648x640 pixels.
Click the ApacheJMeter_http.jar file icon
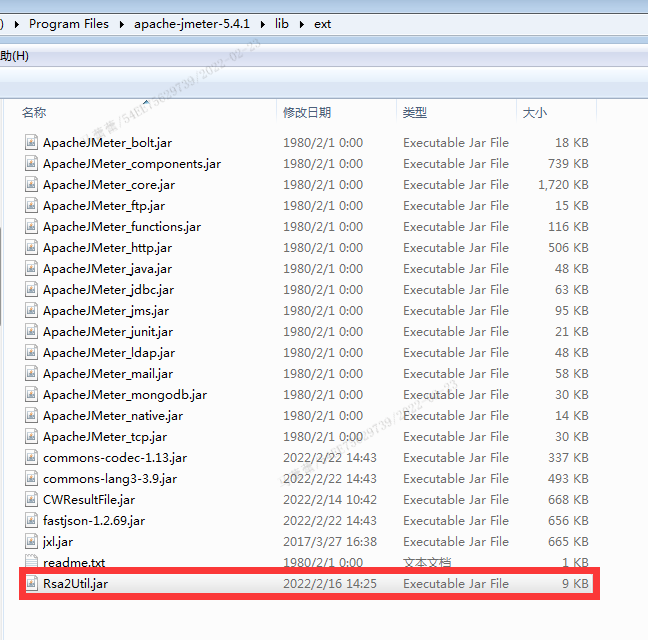pos(31,247)
